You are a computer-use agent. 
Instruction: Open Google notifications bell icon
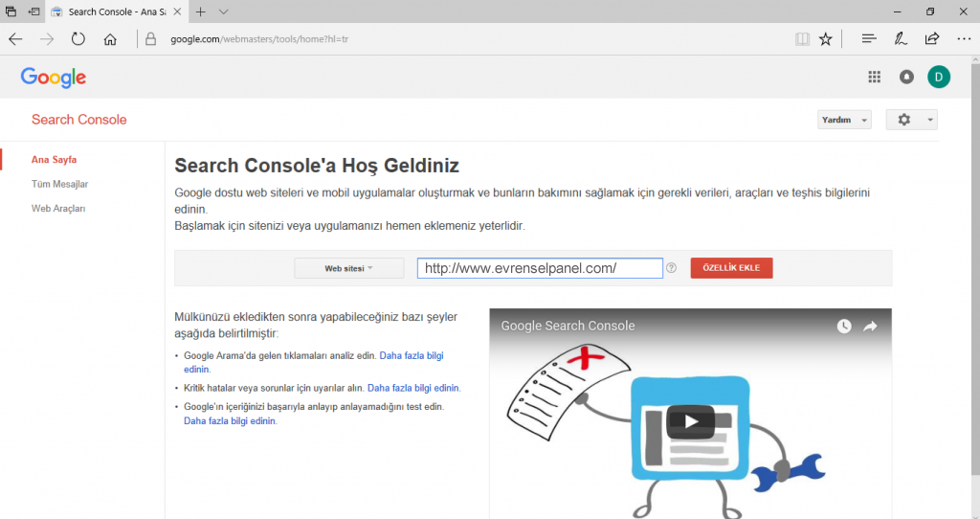coord(906,77)
